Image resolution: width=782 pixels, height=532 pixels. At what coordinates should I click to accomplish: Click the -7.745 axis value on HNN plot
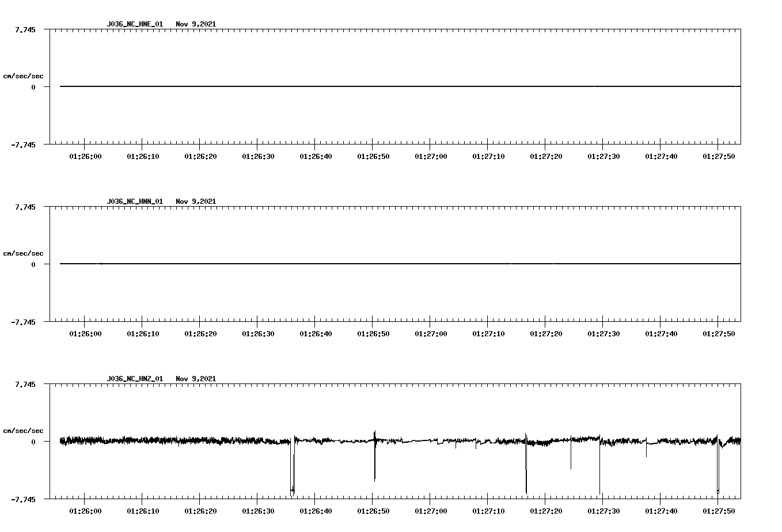(23, 322)
